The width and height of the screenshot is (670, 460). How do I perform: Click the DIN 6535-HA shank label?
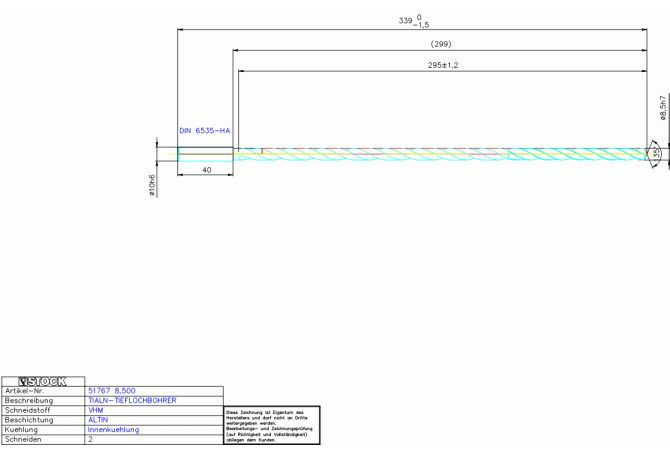(x=204, y=131)
